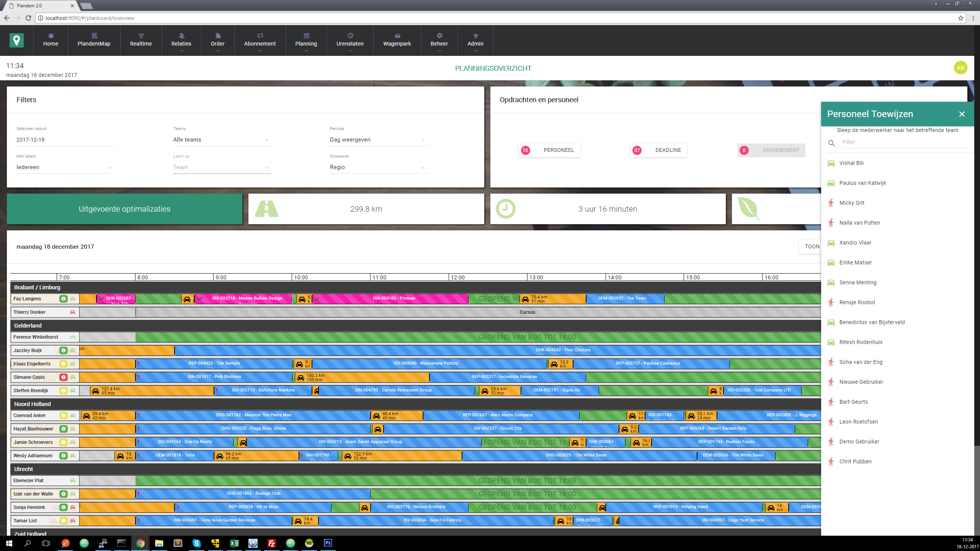Bookmark page with the star icon

pos(960,18)
